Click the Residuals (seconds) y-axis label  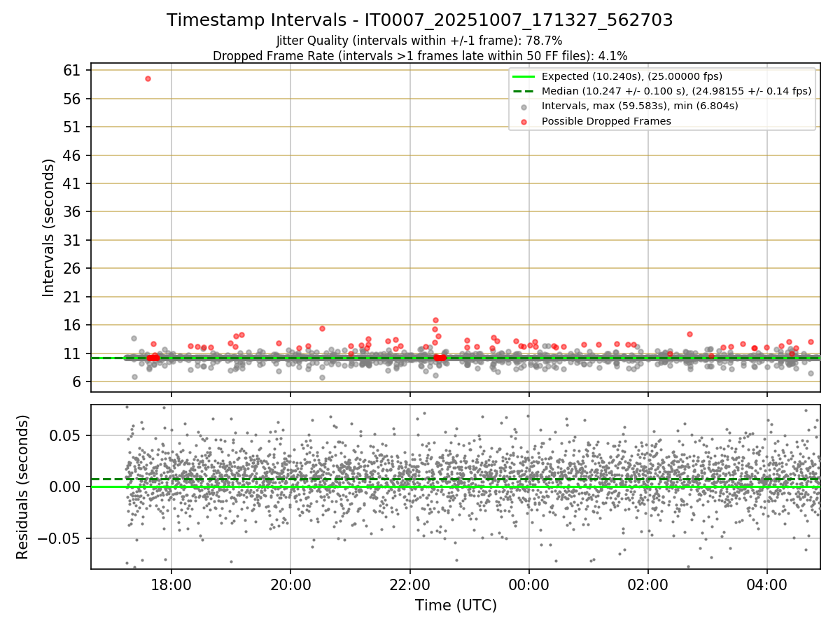point(22,487)
